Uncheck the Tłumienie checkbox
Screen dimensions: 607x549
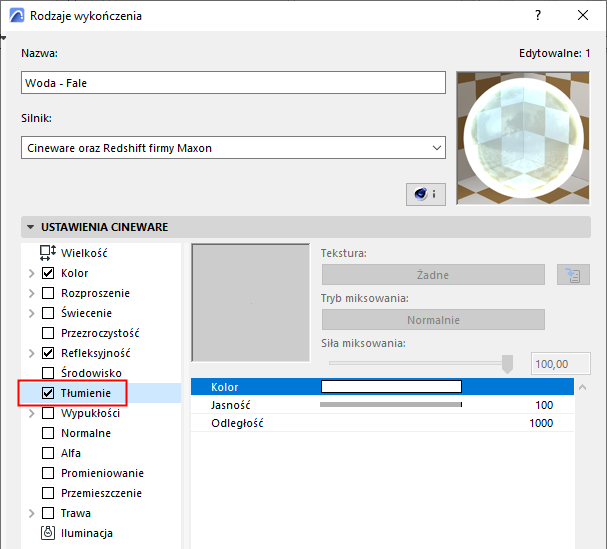[48, 393]
